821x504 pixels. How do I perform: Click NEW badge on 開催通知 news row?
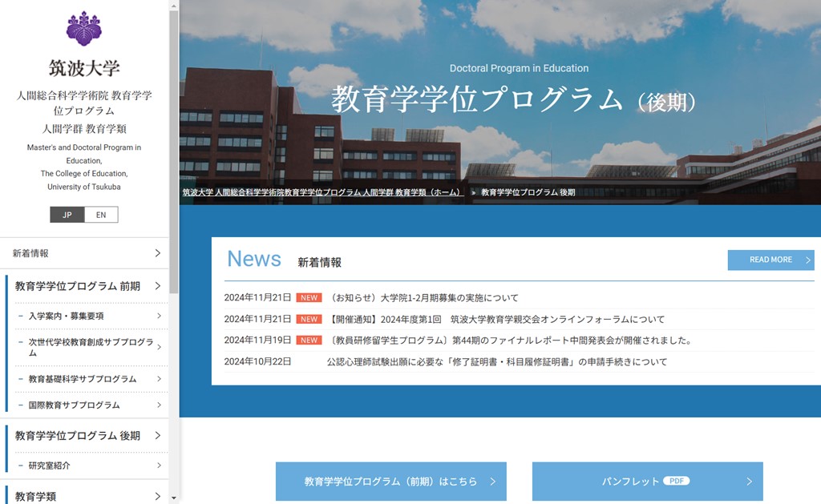(309, 319)
